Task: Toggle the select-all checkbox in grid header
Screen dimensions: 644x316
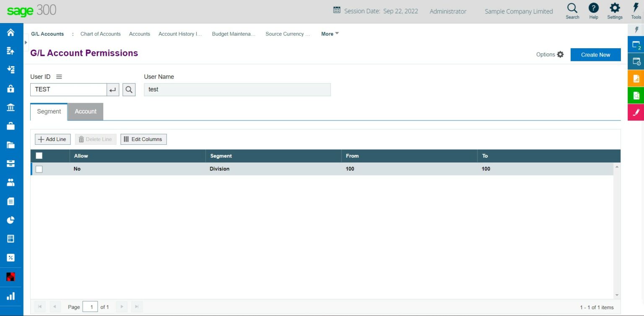Action: [x=39, y=155]
